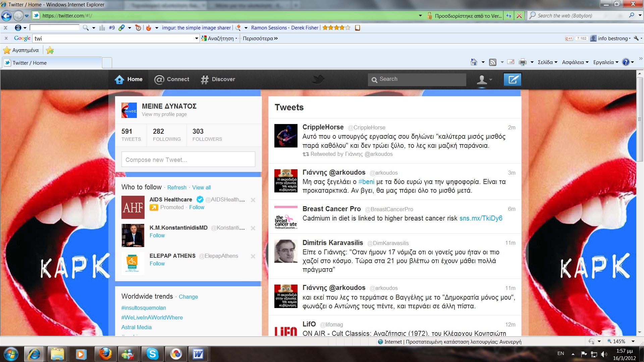644x362 pixels.
Task: Dismiss ELEPAP ATHENS suggestion
Action: click(x=253, y=256)
